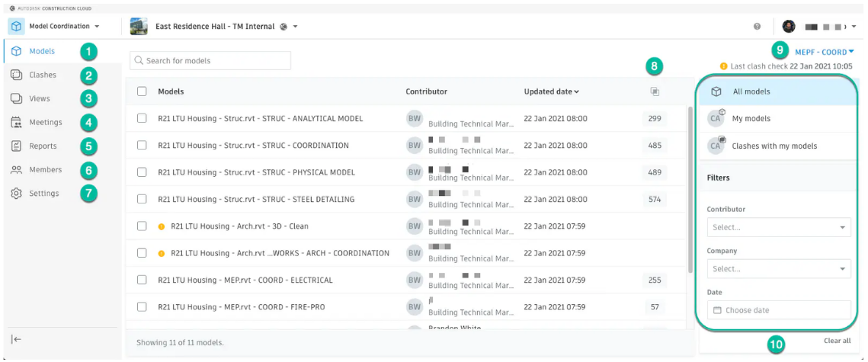Open the Model Coordination module dropdown
This screenshot has height=362, width=868.
pos(64,26)
